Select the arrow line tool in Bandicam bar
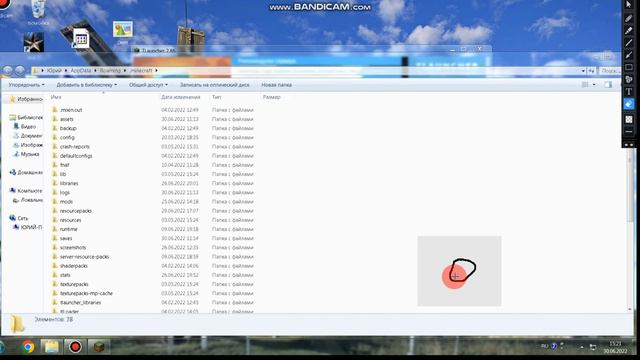The height and width of the screenshot is (360, 640). click(x=629, y=55)
